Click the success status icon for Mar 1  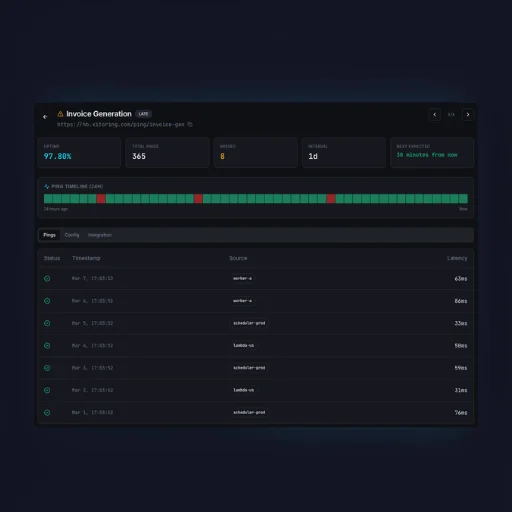pos(47,413)
